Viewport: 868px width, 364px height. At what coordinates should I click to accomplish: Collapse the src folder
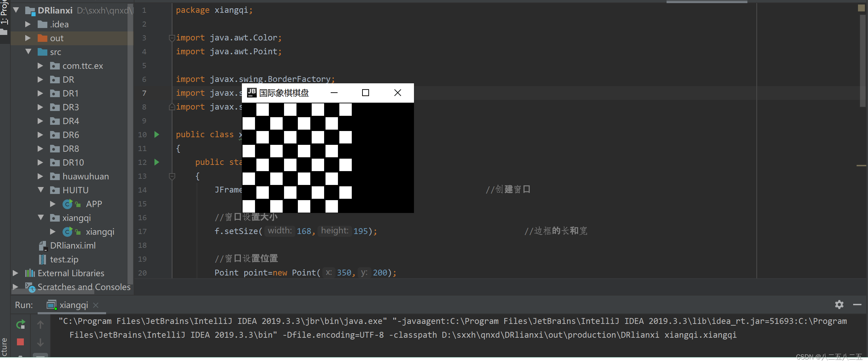click(x=28, y=52)
